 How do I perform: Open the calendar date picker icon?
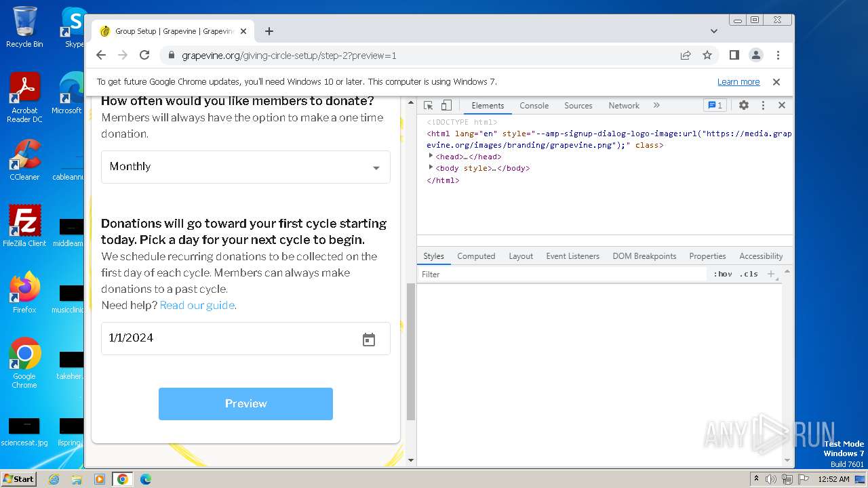(369, 340)
